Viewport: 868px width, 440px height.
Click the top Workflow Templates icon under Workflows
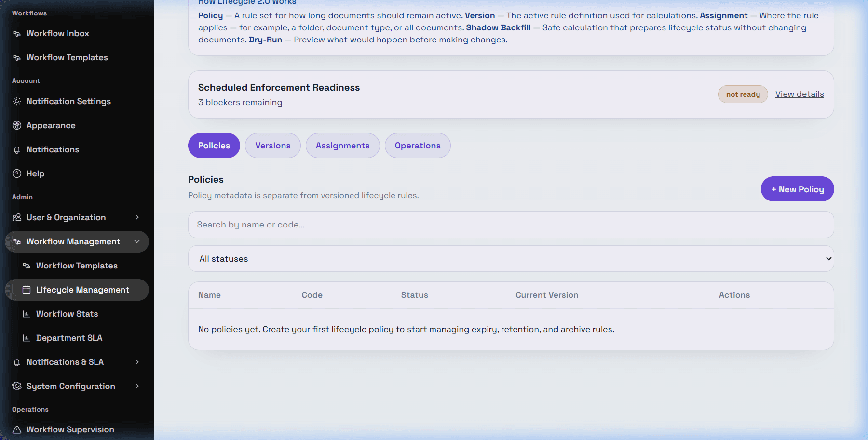pyautogui.click(x=17, y=58)
